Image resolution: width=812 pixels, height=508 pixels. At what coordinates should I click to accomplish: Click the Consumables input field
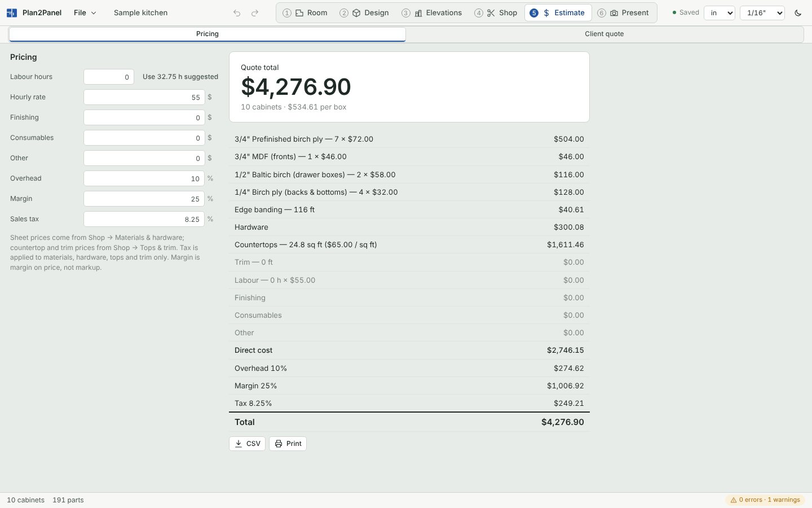144,138
